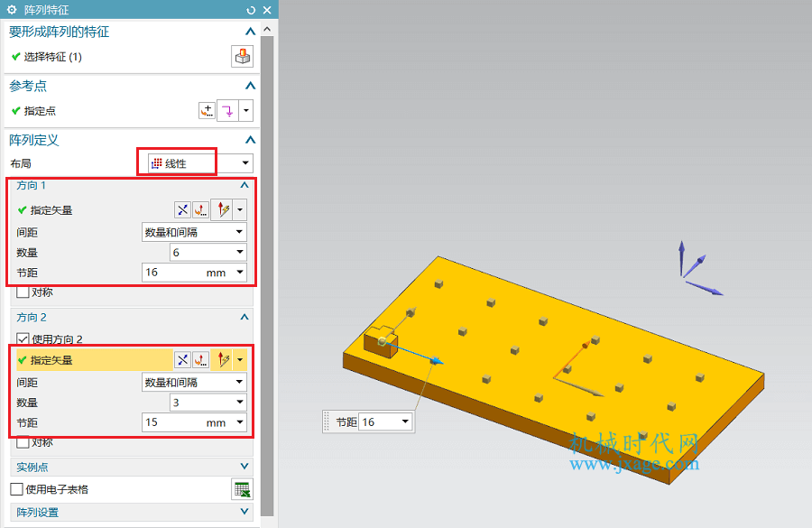Open 方向 2 间距 数量和间隔 dropdown
This screenshot has width=812, height=528.
(x=194, y=383)
